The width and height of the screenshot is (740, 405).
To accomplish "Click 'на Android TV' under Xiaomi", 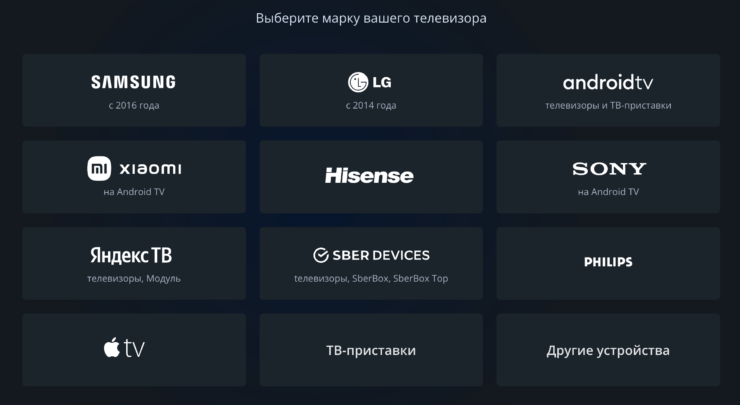I will tap(133, 191).
